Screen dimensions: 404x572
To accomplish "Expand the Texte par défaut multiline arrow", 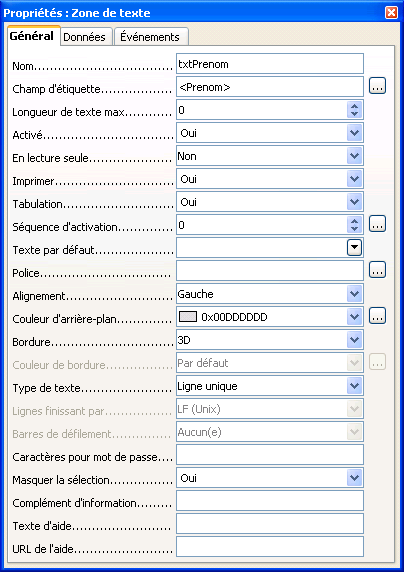I will click(354, 248).
